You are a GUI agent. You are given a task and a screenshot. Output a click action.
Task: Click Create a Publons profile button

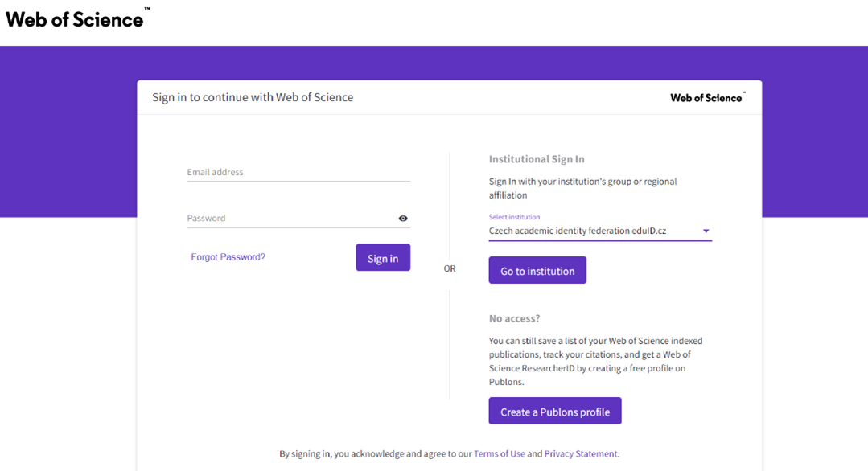(555, 412)
